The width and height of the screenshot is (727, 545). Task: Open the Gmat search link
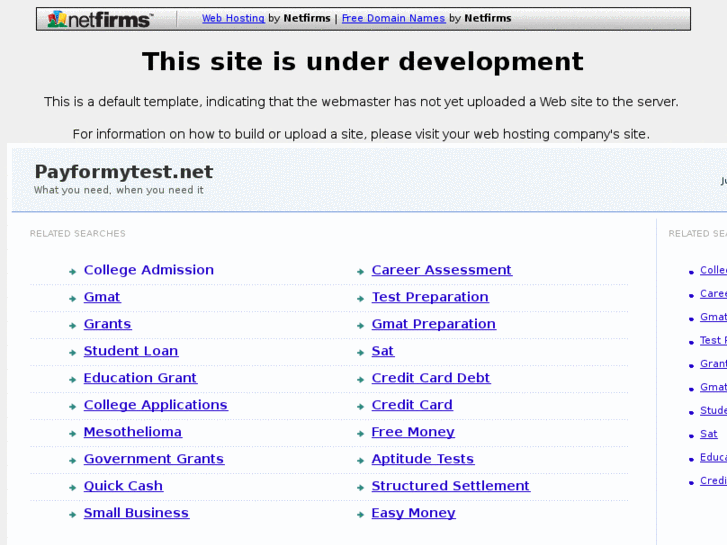pyautogui.click(x=102, y=297)
